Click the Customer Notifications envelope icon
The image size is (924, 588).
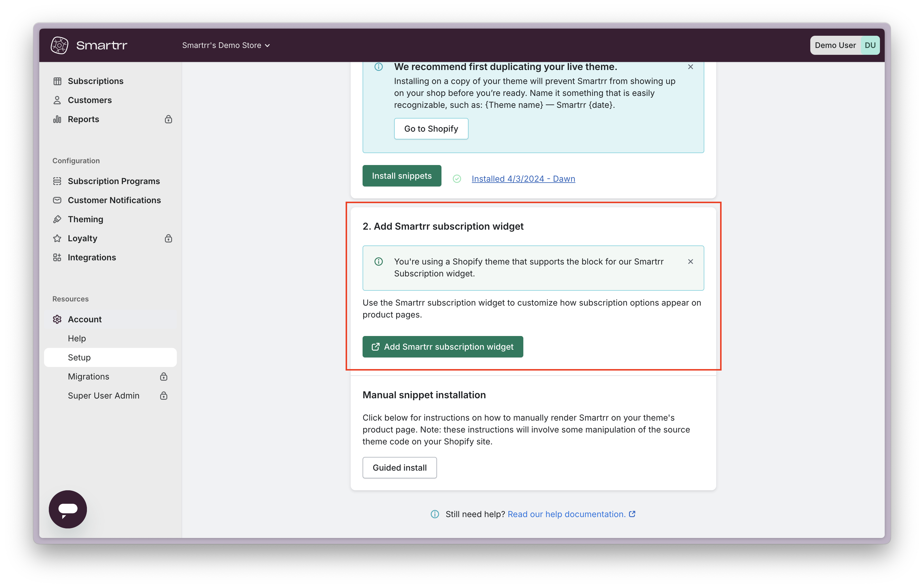pyautogui.click(x=57, y=200)
